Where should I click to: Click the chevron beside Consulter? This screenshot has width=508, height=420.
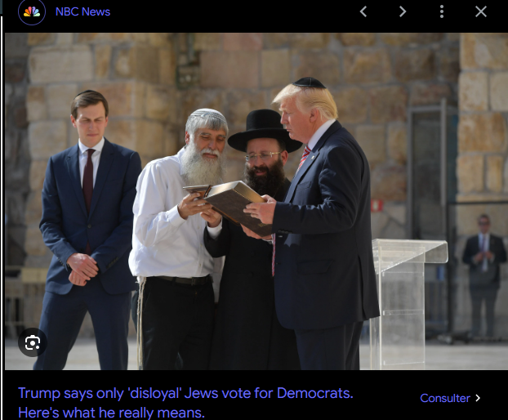(x=478, y=398)
